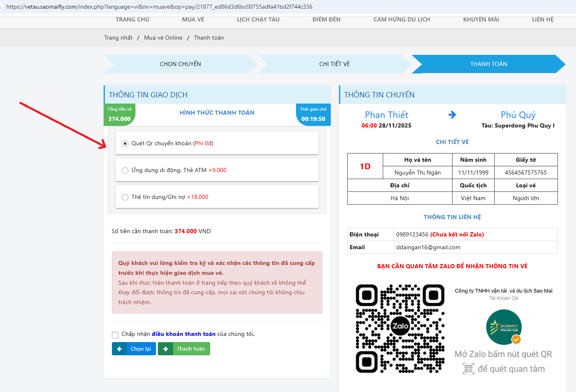Select Thẻ tín dụng/Ghi nợ payment option
Image resolution: width=576 pixels, height=392 pixels.
(x=125, y=197)
